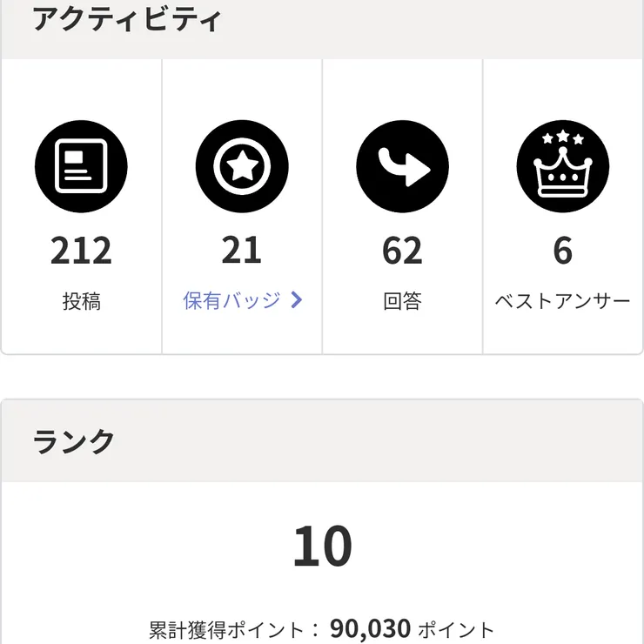
Task: Click the ランク section header
Action: 74,441
